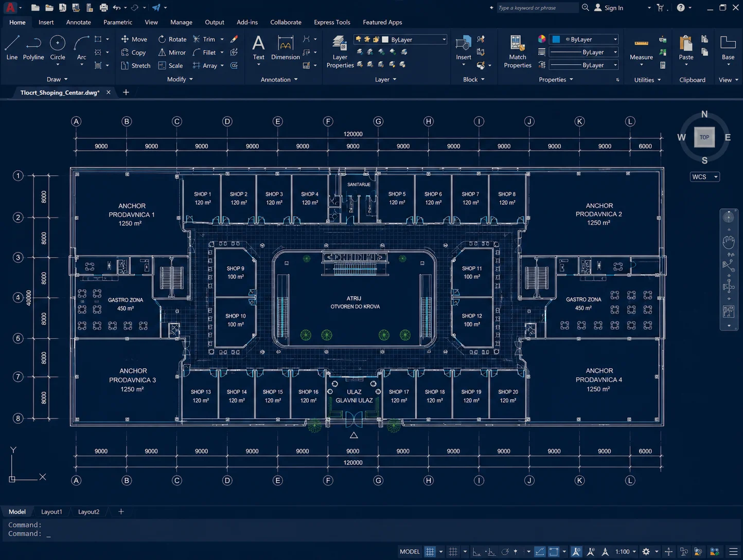The width and height of the screenshot is (743, 560).
Task: Activate Match Properties
Action: [517, 51]
